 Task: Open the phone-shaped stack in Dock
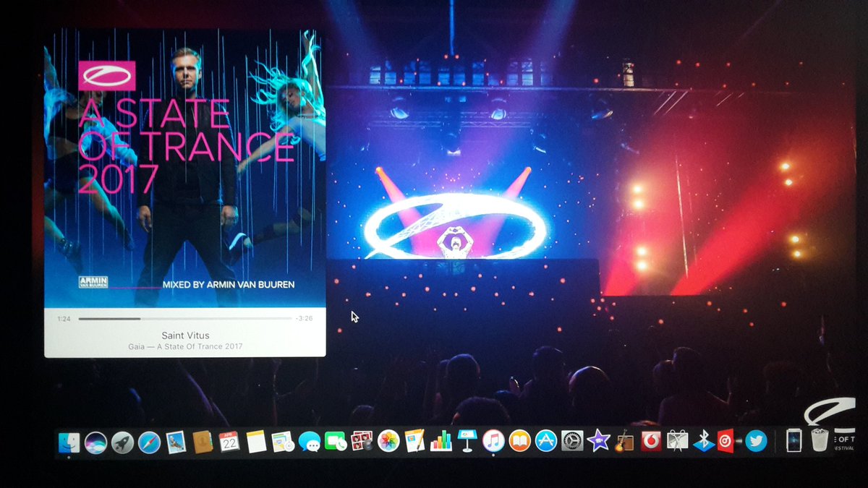(x=793, y=440)
